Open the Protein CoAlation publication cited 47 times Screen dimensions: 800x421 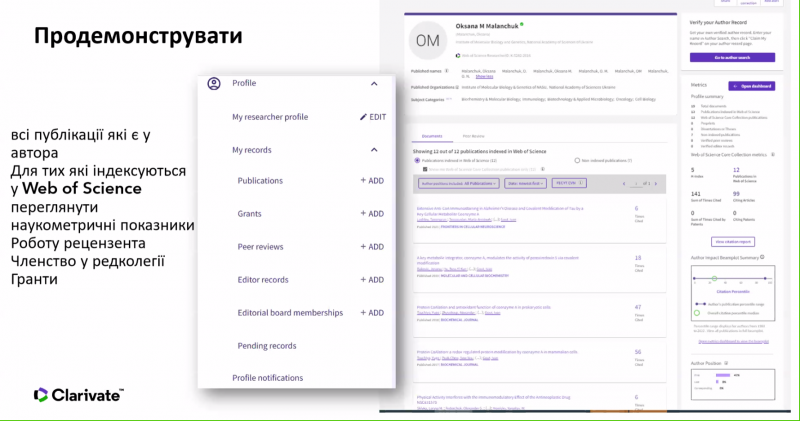(484, 308)
